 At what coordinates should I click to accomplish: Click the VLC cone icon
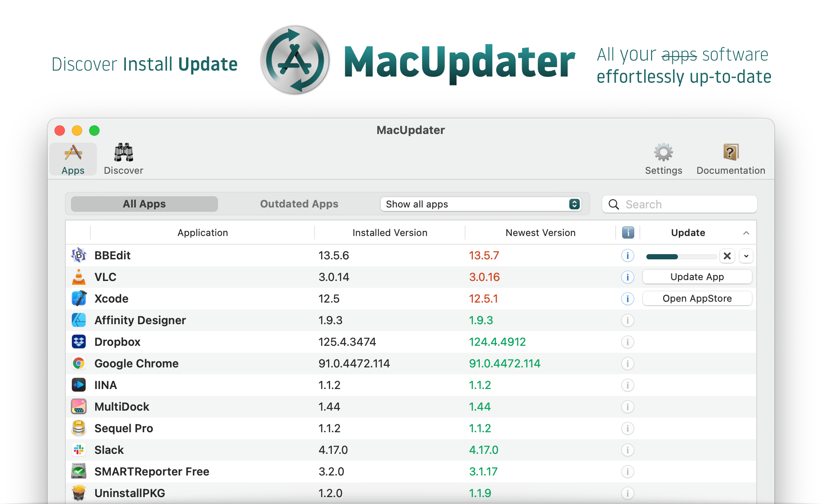79,277
